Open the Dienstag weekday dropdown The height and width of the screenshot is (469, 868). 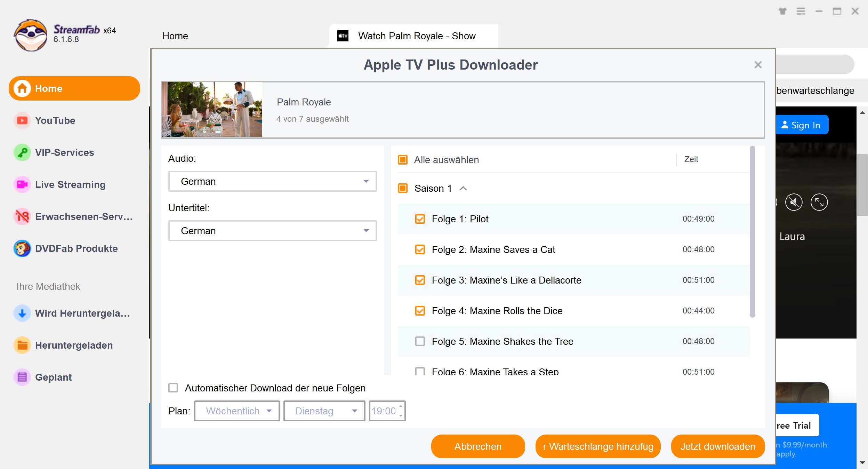pyautogui.click(x=324, y=411)
